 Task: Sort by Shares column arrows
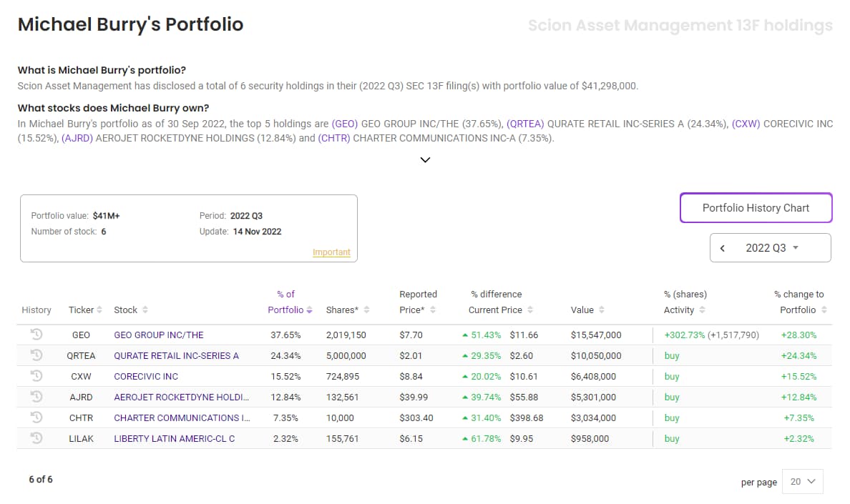(x=366, y=310)
